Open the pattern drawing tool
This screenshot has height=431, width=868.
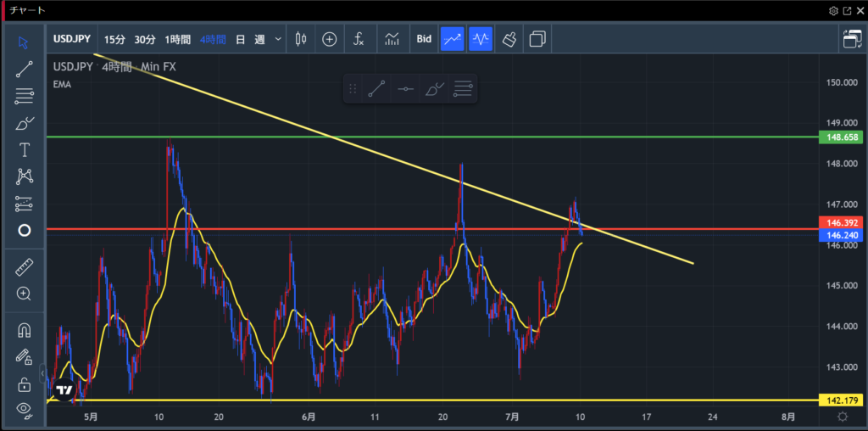coord(24,176)
